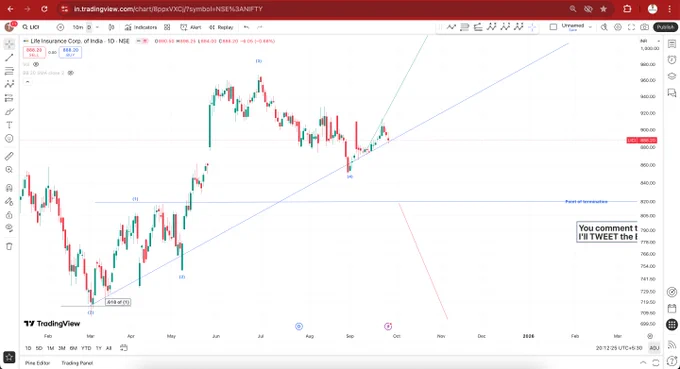This screenshot has height=369, width=680.
Task: Click the Point of termination line label
Action: 586,202
